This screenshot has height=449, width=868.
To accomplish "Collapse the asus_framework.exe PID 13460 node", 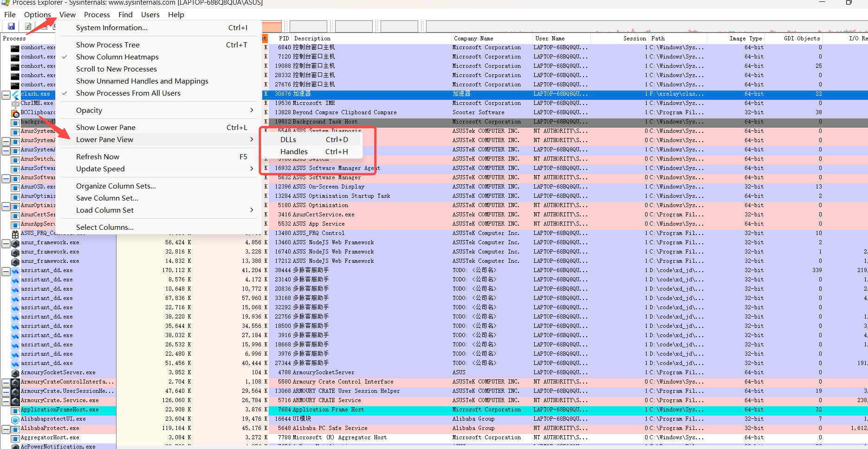I will (6, 243).
